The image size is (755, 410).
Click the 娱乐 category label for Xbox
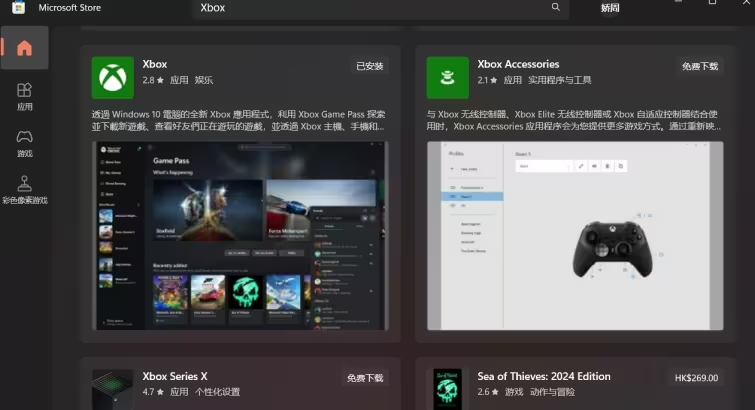pyautogui.click(x=204, y=80)
